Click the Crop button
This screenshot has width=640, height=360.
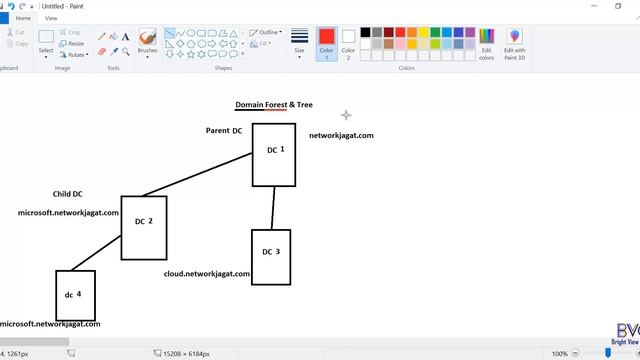tap(70, 32)
